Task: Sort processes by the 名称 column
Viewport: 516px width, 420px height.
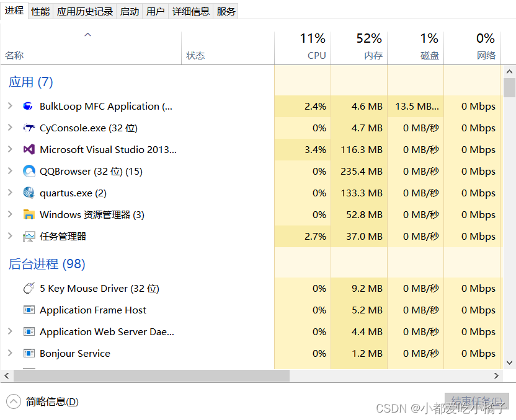Action: point(91,48)
